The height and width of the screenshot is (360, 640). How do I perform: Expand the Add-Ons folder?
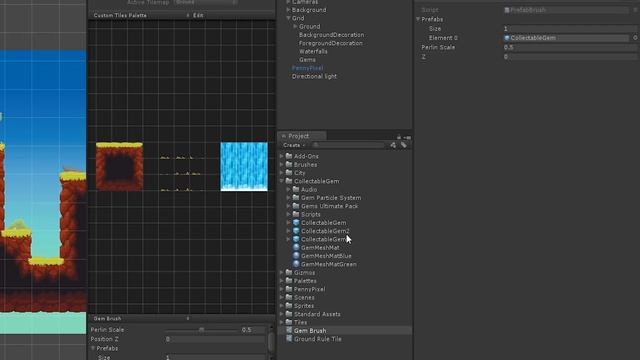click(x=282, y=156)
